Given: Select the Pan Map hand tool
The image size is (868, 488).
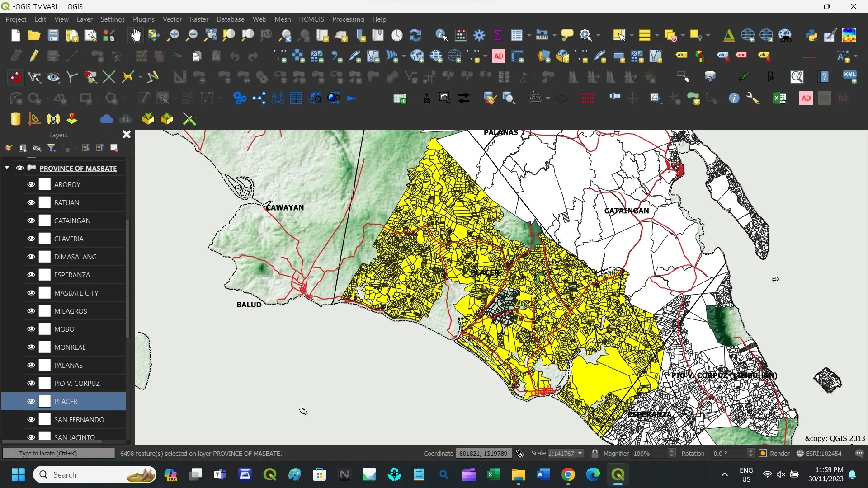Looking at the screenshot, I should [135, 35].
